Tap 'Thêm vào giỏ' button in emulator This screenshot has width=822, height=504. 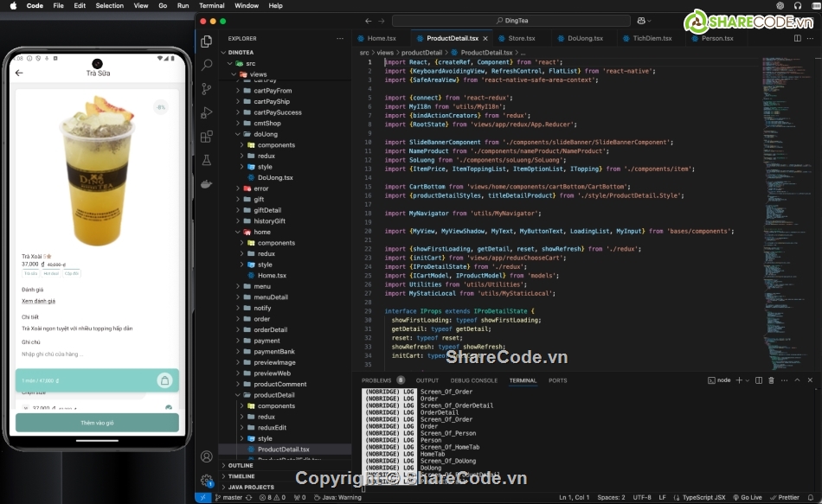(x=97, y=422)
